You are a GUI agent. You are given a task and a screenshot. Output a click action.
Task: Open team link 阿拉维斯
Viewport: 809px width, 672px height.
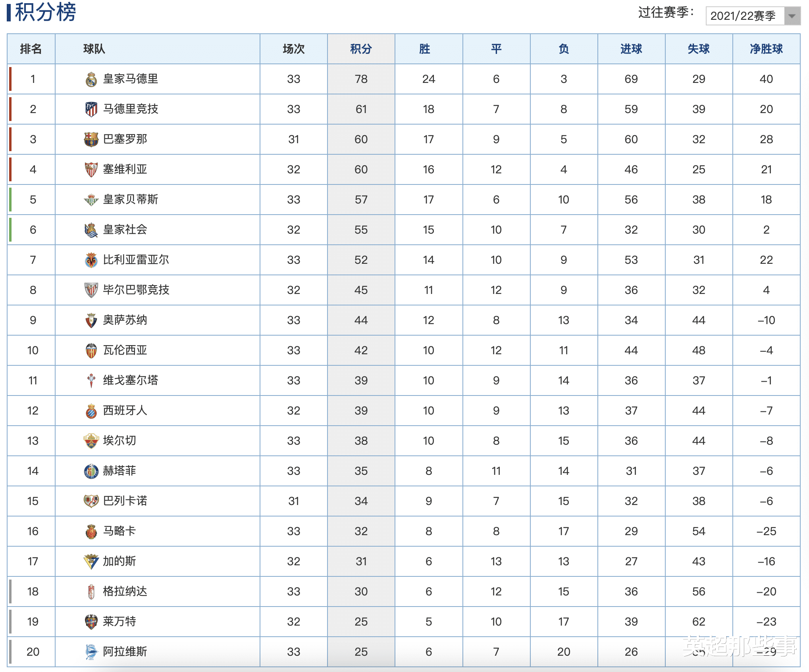pyautogui.click(x=125, y=652)
